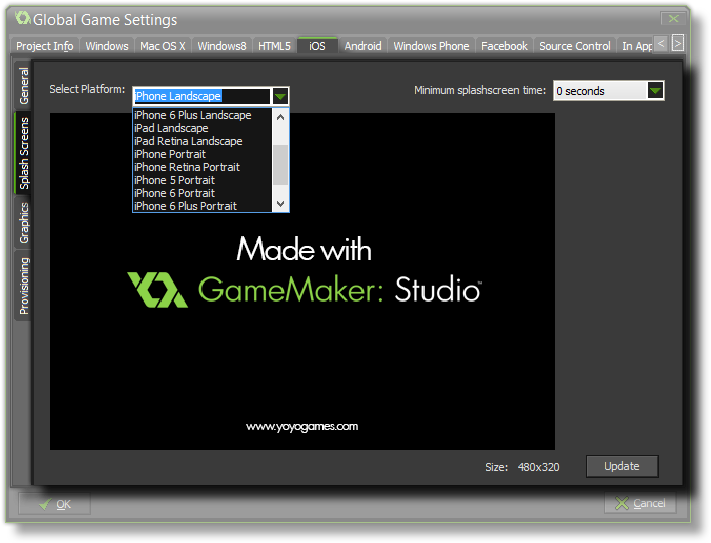Open the Android tab
Viewport: 711px width, 543px height.
(x=363, y=46)
